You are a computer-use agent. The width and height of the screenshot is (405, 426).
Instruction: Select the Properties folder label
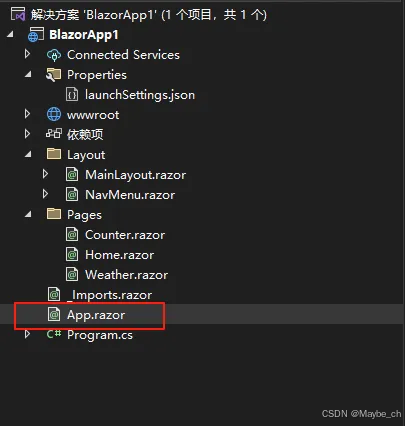click(97, 75)
